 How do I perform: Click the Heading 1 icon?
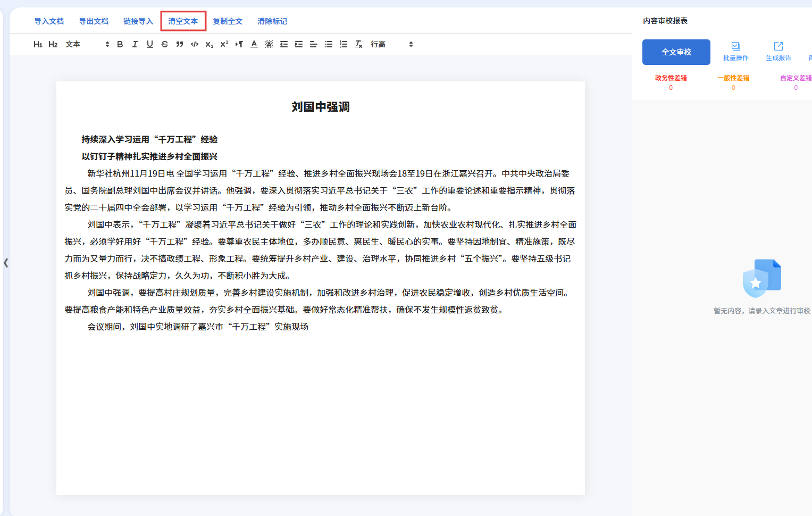click(x=38, y=44)
